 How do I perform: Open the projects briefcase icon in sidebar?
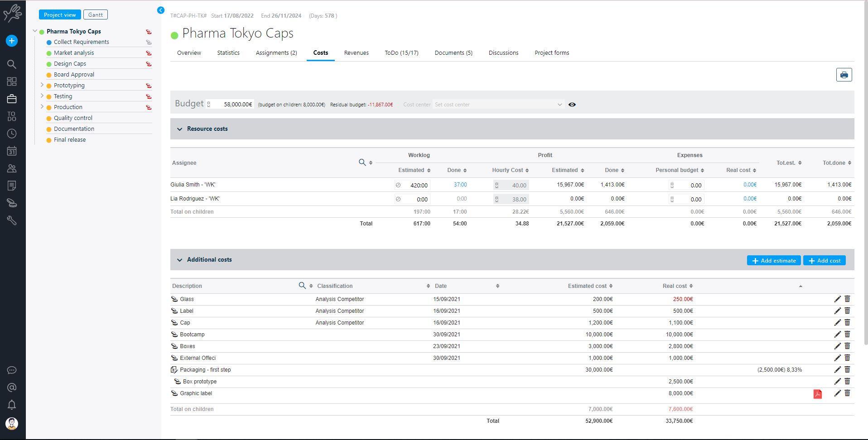[x=12, y=99]
